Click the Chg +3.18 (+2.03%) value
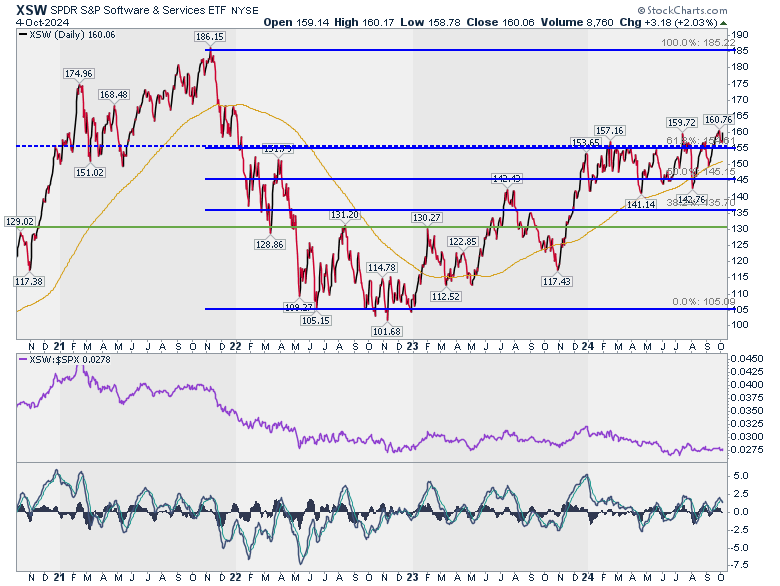Image resolution: width=780 pixels, height=586 pixels. (x=669, y=22)
